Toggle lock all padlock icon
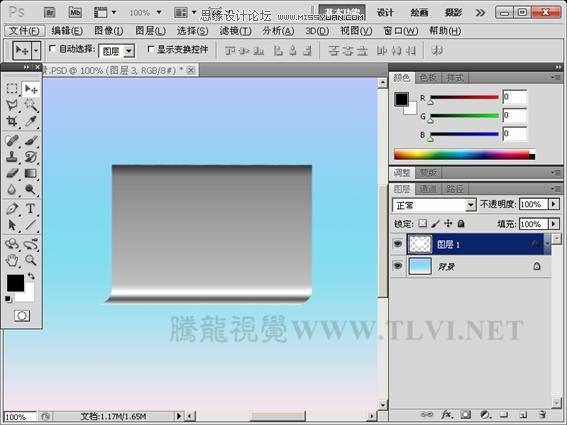Image resolution: width=567 pixels, height=425 pixels. 461,224
